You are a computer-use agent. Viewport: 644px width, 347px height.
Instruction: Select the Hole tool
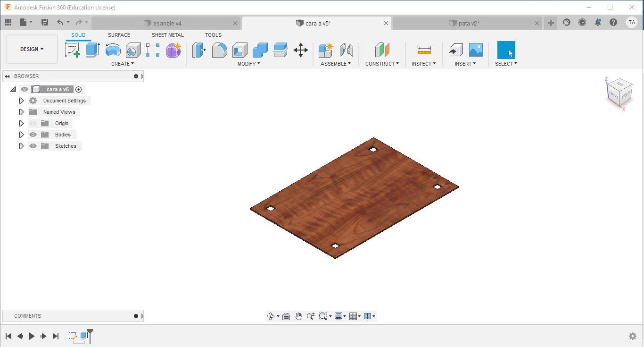[x=133, y=50]
